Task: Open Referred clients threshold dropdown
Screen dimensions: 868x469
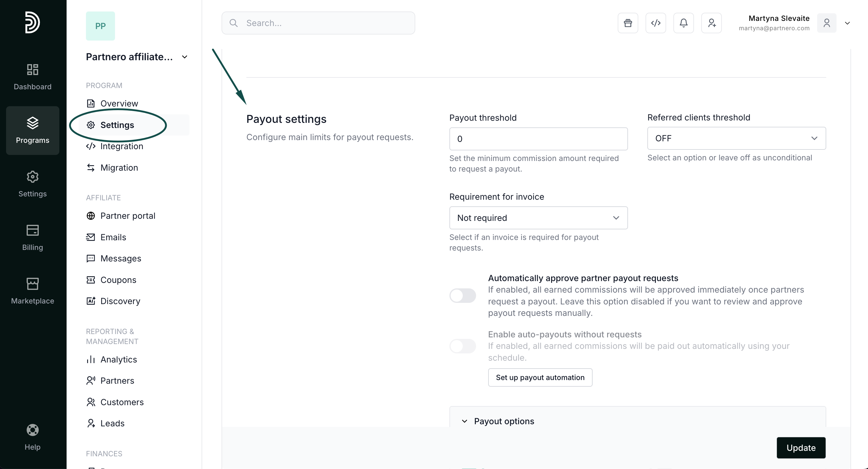Action: (736, 138)
